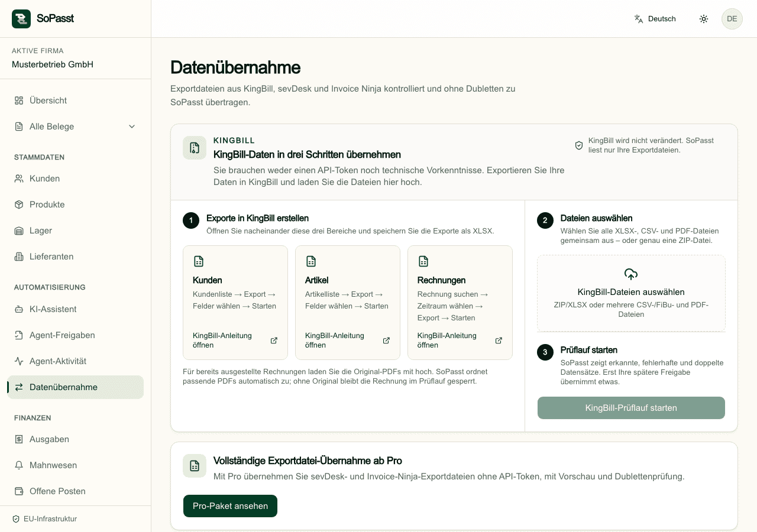Click the Ausgaben receipt icon
Viewport: 757px width, 532px height.
point(19,439)
